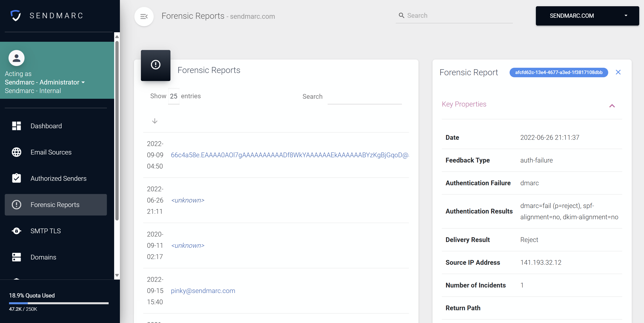Click the sidebar scrollbar thumb
Image resolution: width=644 pixels, height=323 pixels.
click(x=117, y=131)
